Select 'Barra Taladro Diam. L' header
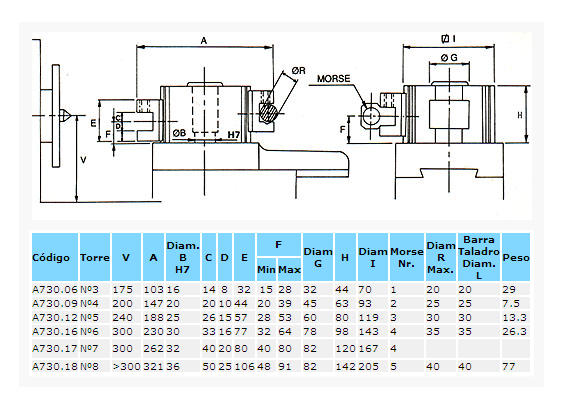The image size is (564, 407). pyautogui.click(x=478, y=257)
